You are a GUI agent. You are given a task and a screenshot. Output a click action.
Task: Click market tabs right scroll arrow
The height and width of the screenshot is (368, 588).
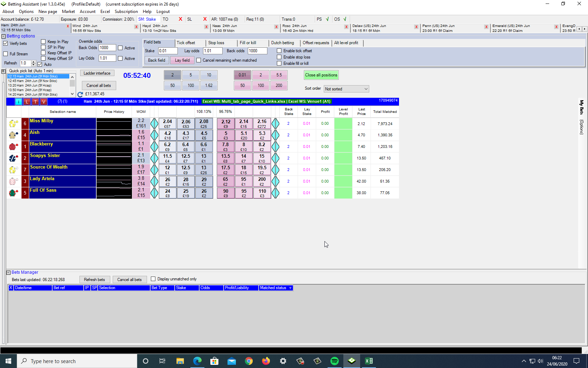point(584,29)
